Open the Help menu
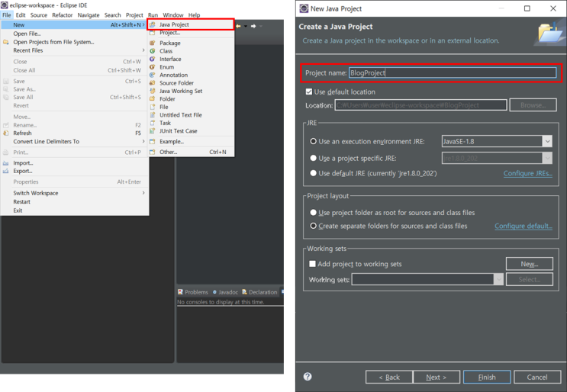The image size is (567, 392). tap(194, 14)
